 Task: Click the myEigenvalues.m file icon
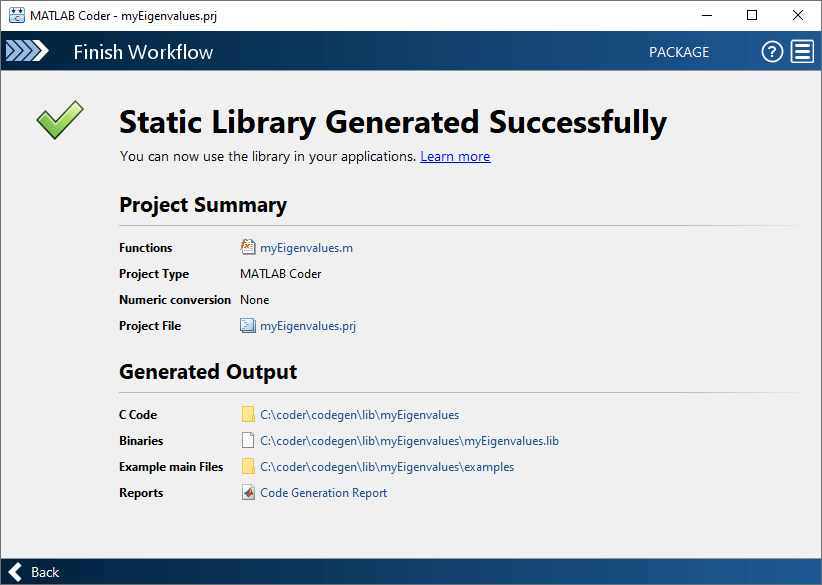point(248,248)
